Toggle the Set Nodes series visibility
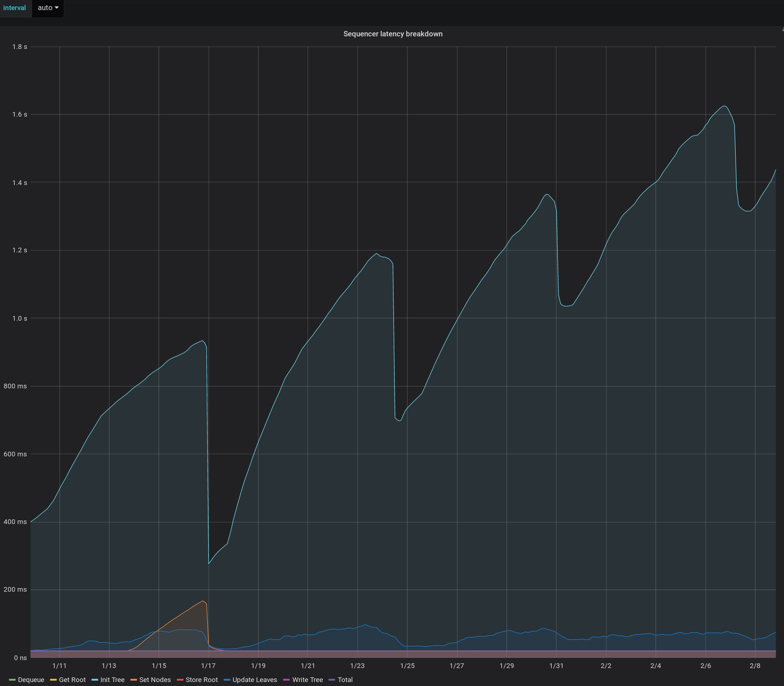Image resolution: width=784 pixels, height=686 pixels. click(x=155, y=680)
